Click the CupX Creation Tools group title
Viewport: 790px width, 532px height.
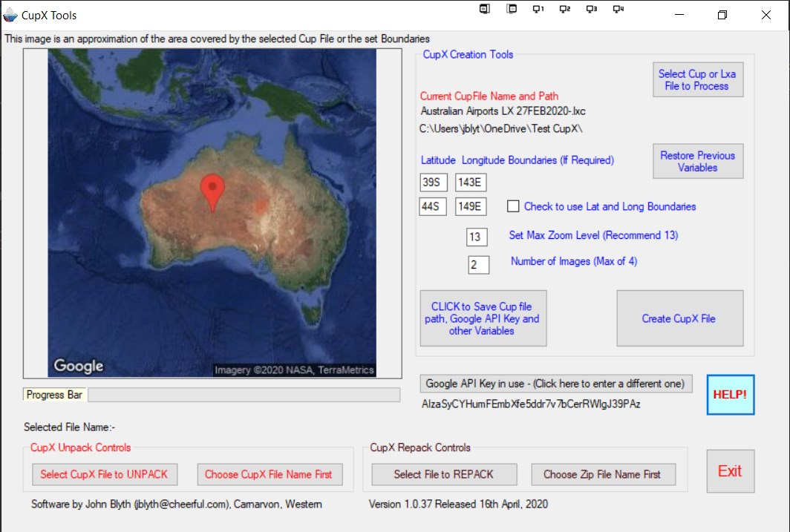click(x=468, y=54)
